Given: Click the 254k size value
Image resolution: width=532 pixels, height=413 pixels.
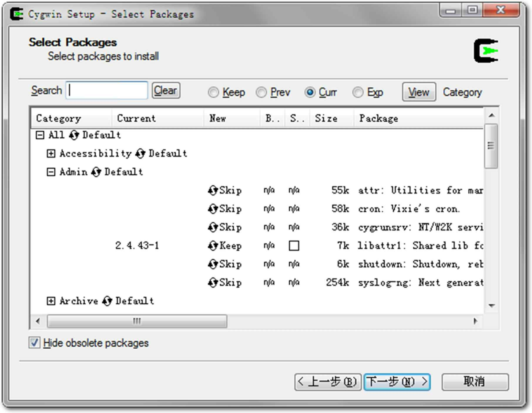Looking at the screenshot, I should click(x=338, y=283).
